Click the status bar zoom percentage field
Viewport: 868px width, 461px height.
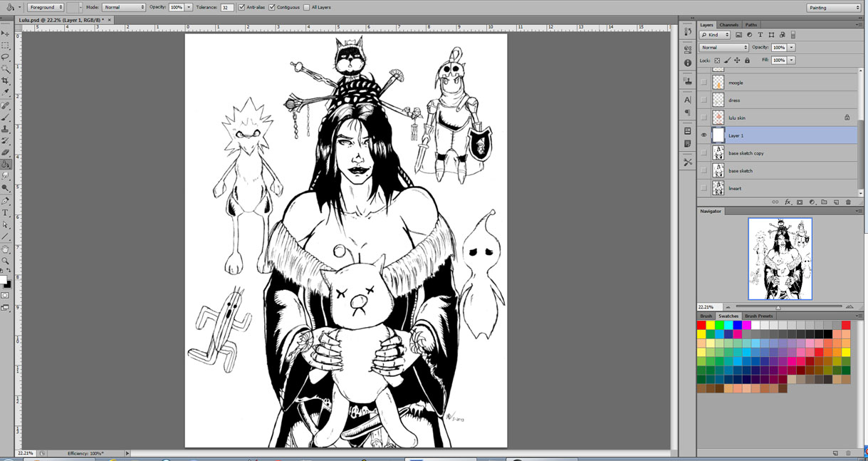click(x=25, y=453)
